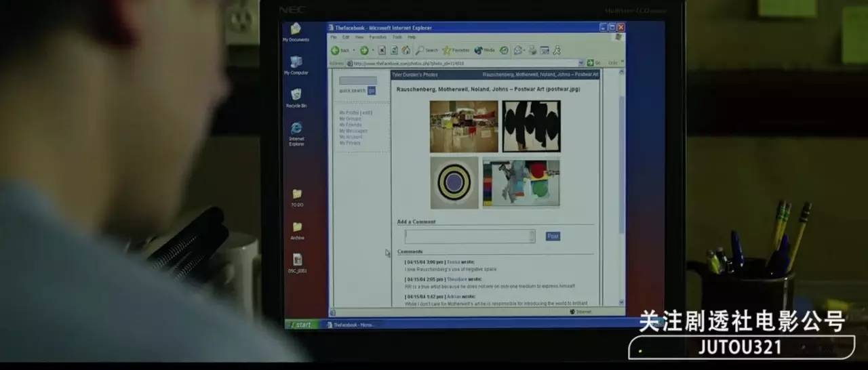The height and width of the screenshot is (370, 868).
Task: Click Thefacebook taskbar button
Action: (350, 325)
